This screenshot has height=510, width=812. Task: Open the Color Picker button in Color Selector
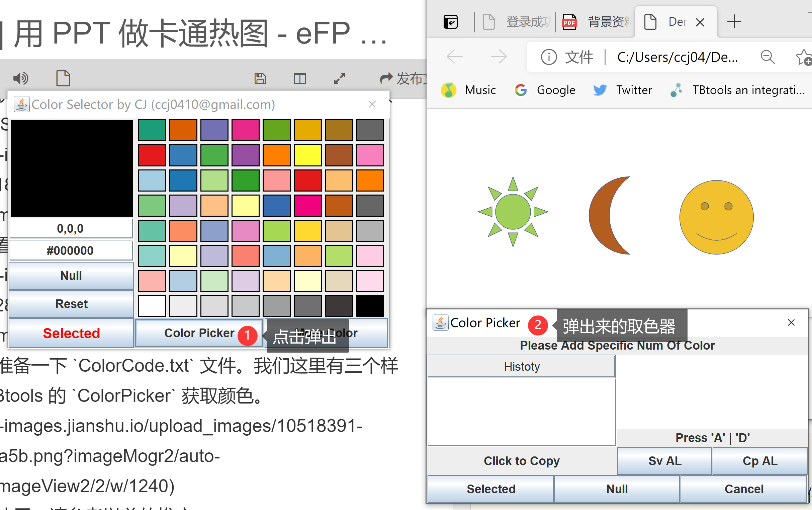[x=199, y=333]
